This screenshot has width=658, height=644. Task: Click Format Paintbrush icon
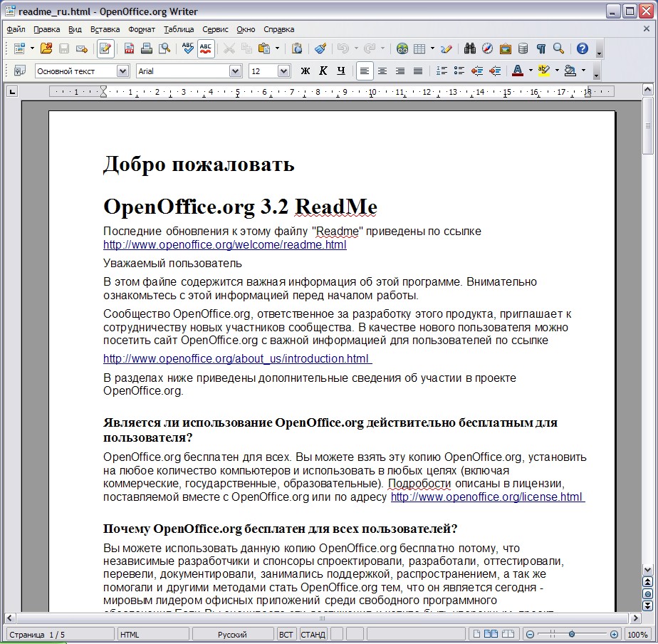(x=320, y=48)
